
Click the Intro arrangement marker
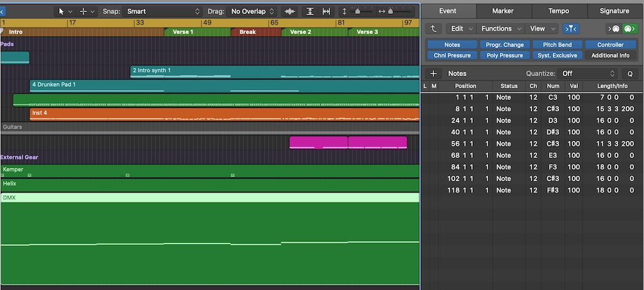coord(82,32)
